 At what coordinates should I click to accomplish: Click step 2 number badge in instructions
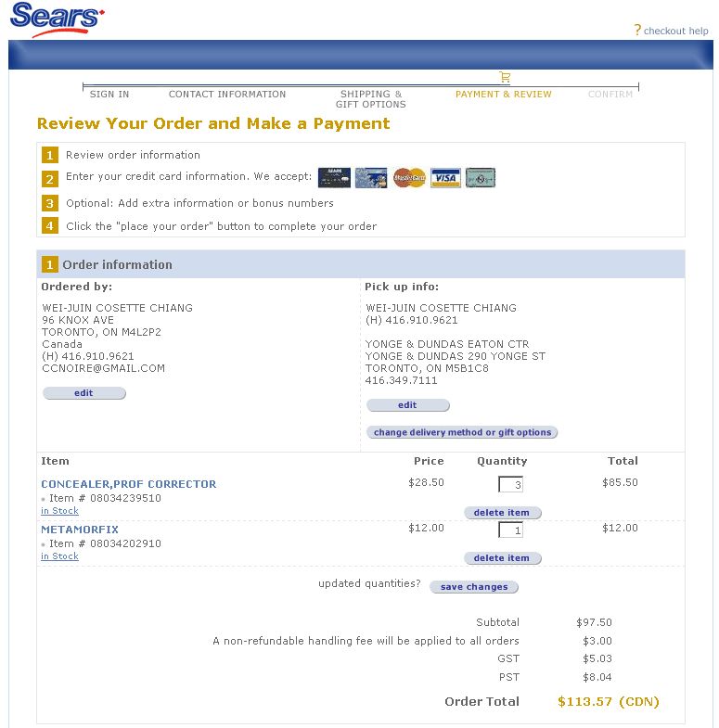(x=50, y=179)
